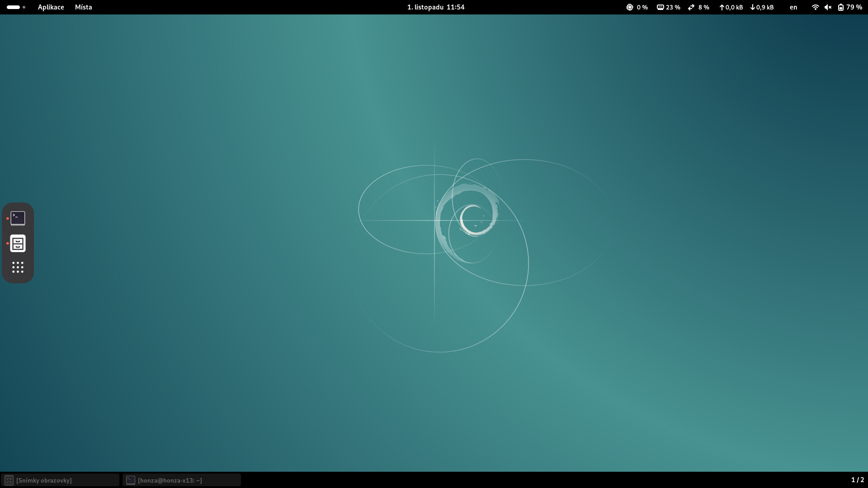Open the Místa menu
The image size is (868, 488).
coord(83,7)
